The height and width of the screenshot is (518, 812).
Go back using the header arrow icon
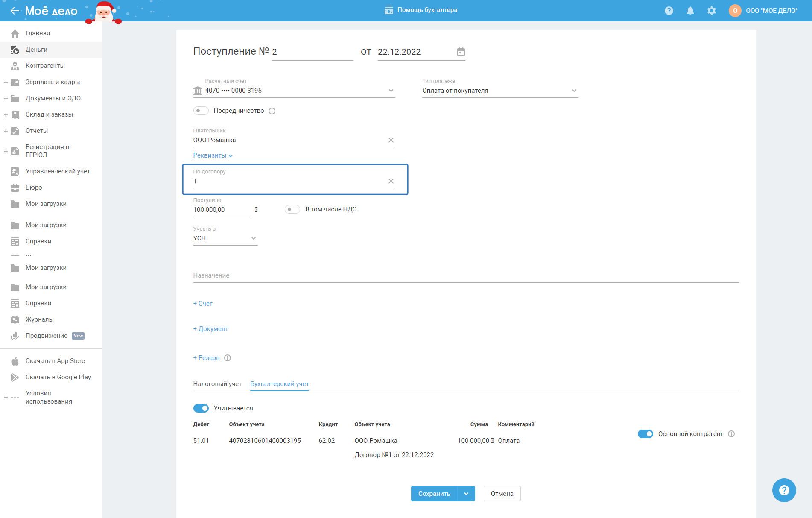point(15,11)
